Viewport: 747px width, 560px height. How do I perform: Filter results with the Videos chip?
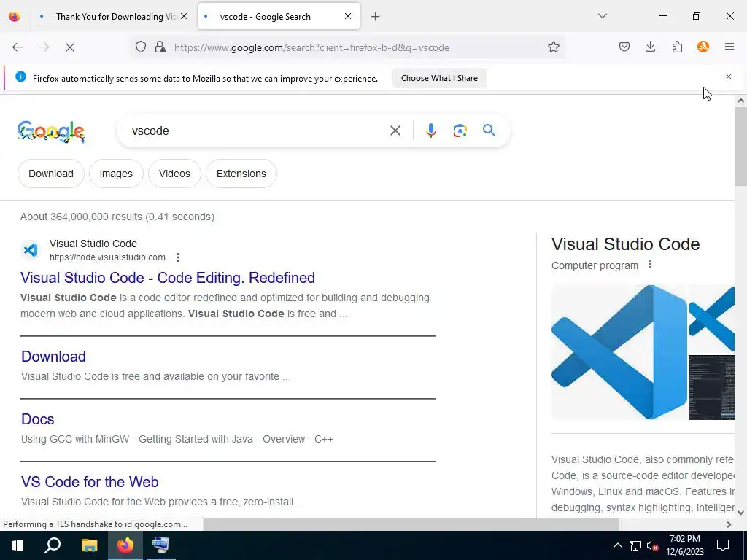point(174,174)
